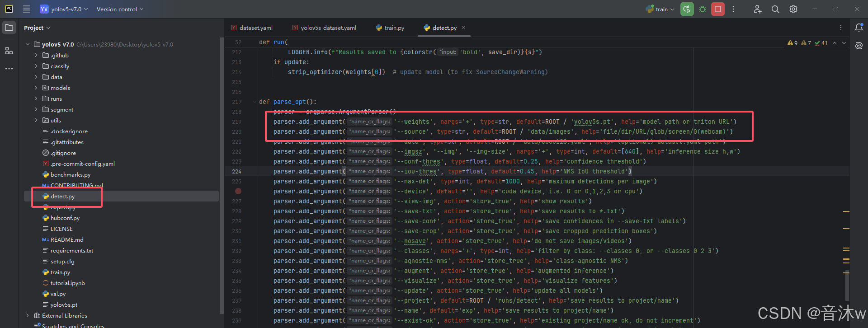Switch to the dataset.yaml tab
Screen dimensions: 868x328
pos(252,28)
